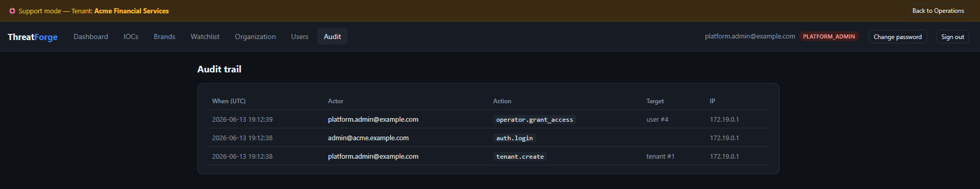
Task: Click the timestamp in the tenant.create row
Action: (x=242, y=157)
